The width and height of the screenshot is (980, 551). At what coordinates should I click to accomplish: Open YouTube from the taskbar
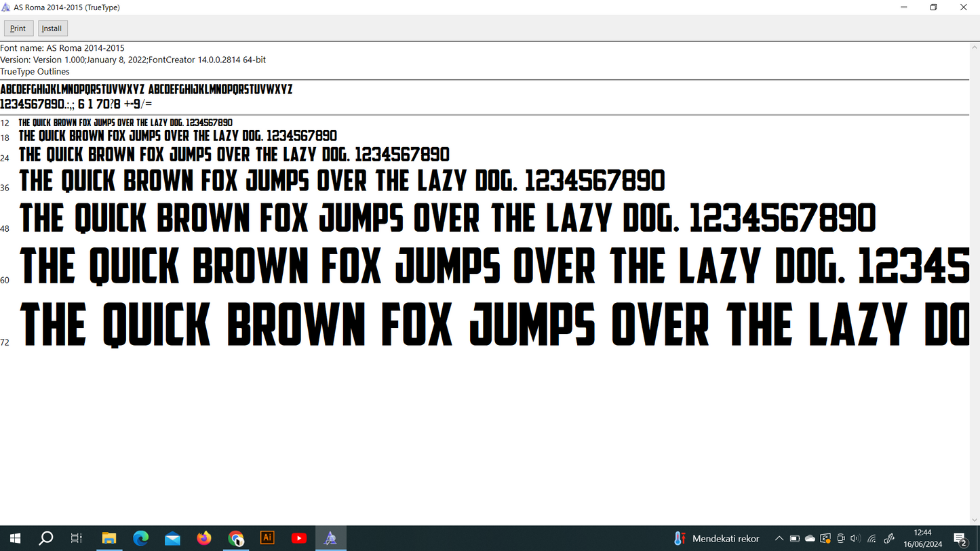click(x=298, y=537)
